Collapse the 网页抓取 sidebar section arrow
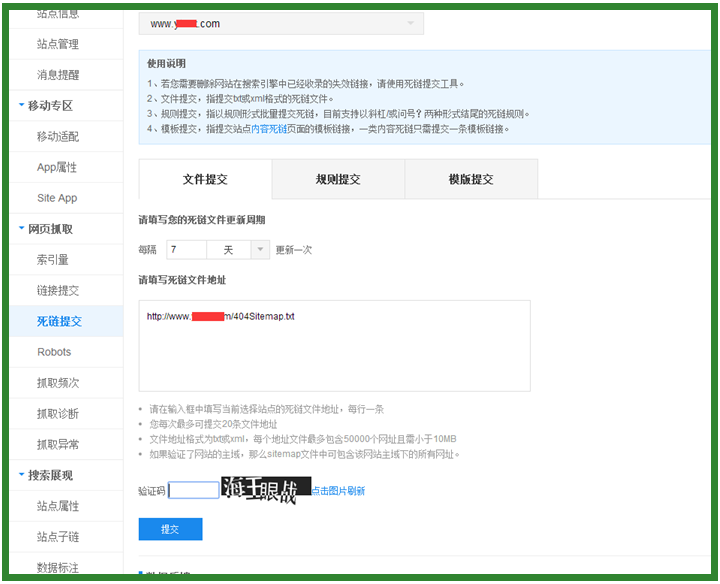720x584 pixels. pyautogui.click(x=22, y=228)
